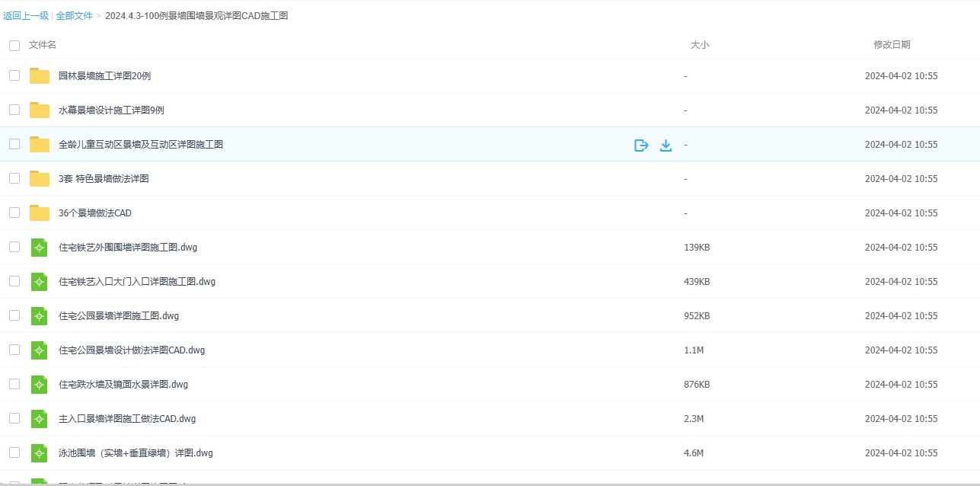Open the 住宅铁艺入口大门入口详图施工图.dwg file name
The height and width of the screenshot is (486, 980).
point(137,282)
